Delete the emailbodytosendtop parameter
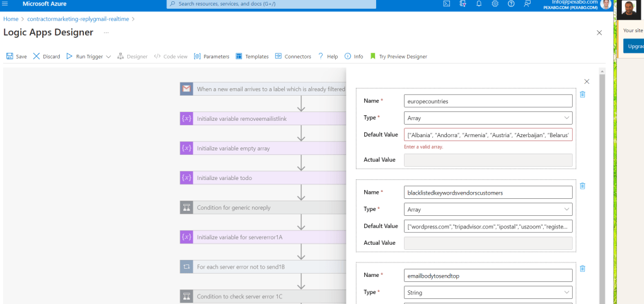This screenshot has width=644, height=304. pyautogui.click(x=582, y=269)
